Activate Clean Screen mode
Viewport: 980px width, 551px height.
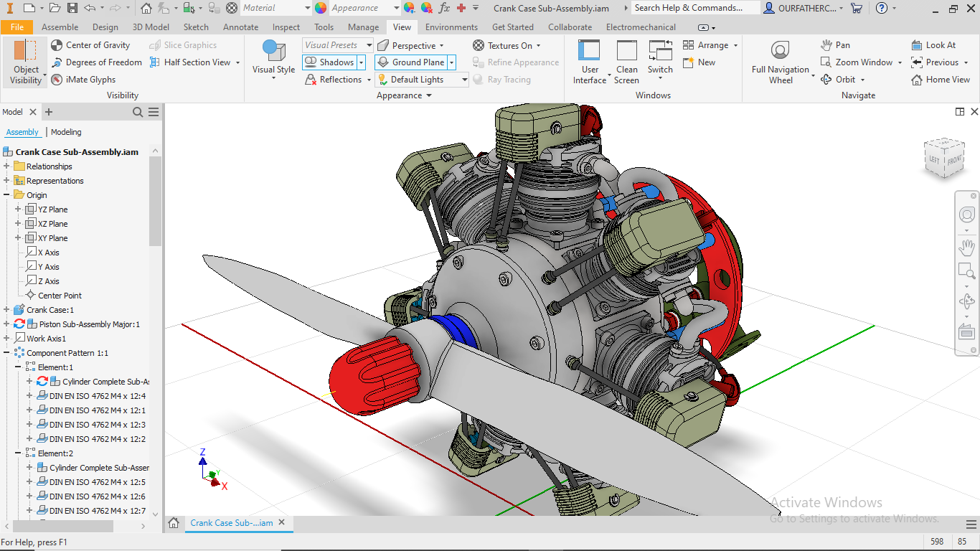626,62
